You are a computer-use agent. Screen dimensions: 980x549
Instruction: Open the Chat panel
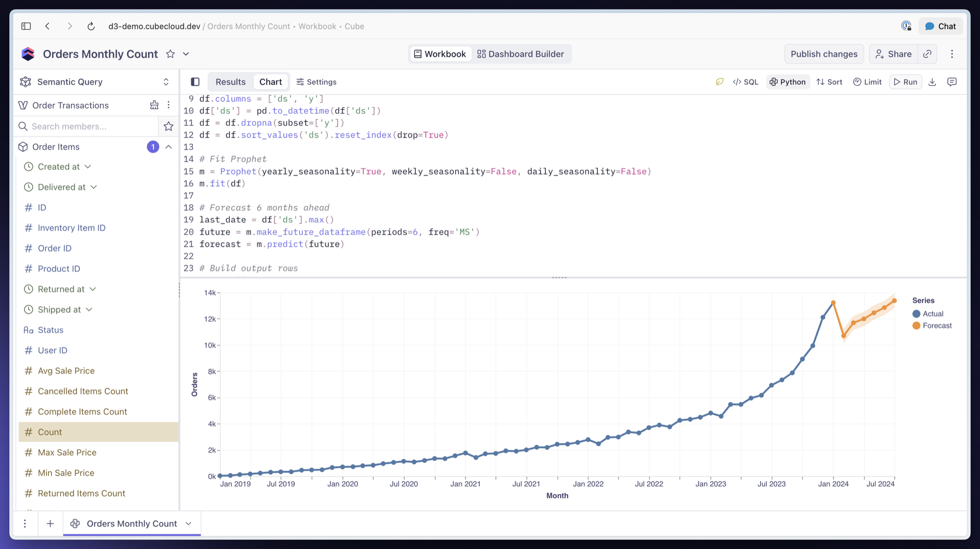pos(940,26)
